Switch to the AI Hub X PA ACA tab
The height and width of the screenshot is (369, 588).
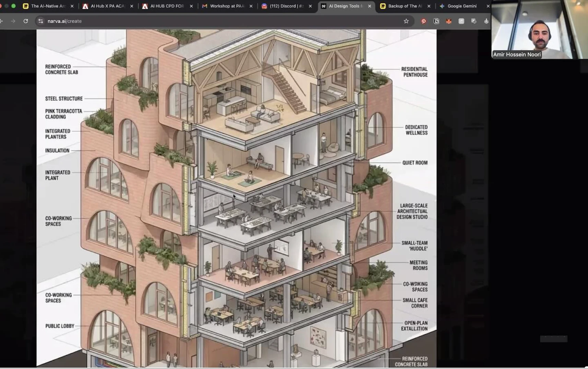click(x=107, y=6)
